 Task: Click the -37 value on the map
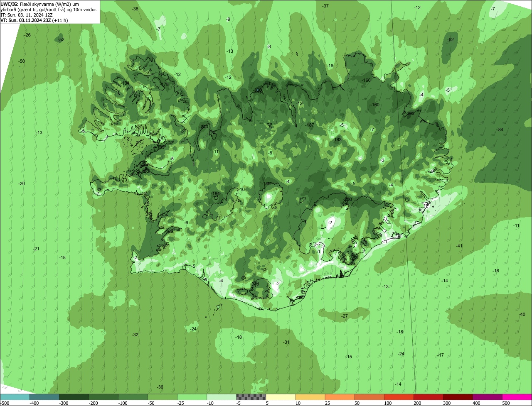(325, 6)
